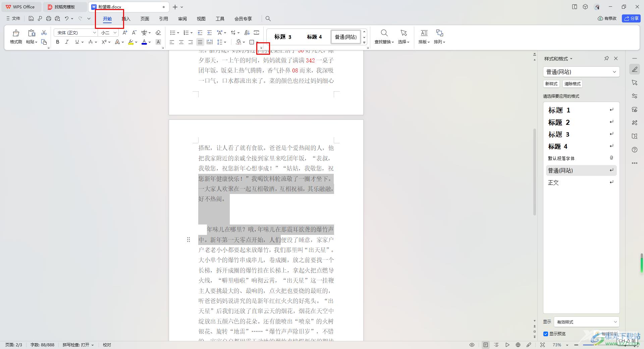This screenshot has height=349, width=644.
Task: Click the Print Preview icon
Action: tap(57, 18)
